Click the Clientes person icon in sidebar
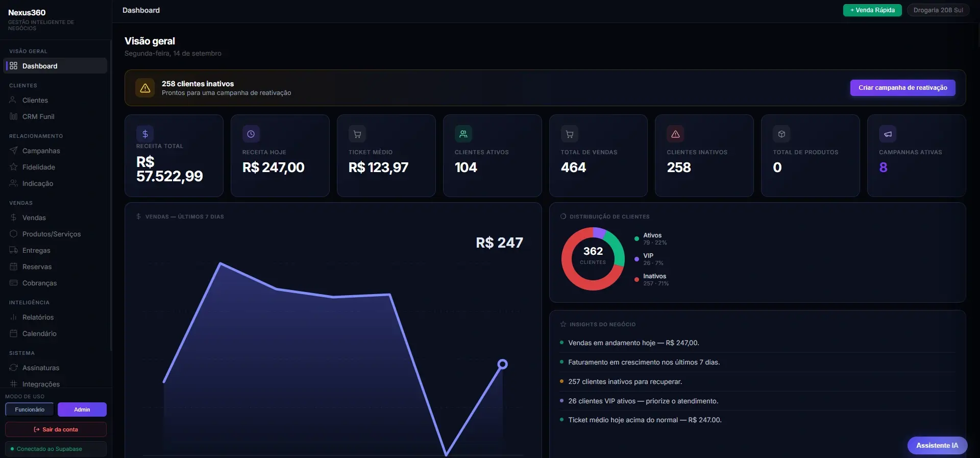The height and width of the screenshot is (458, 980). (x=13, y=100)
